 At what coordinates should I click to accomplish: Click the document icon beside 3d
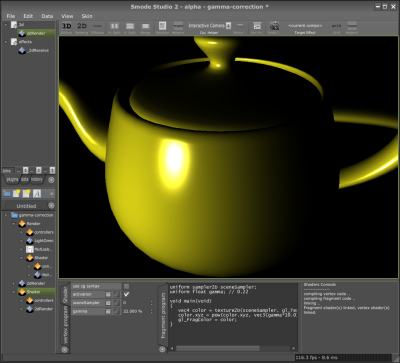[14, 25]
